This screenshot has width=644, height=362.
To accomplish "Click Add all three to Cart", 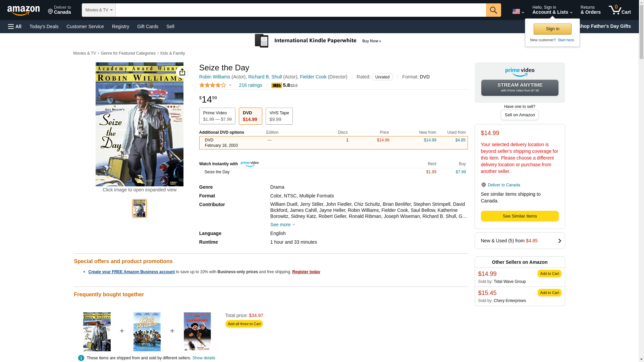I will (x=244, y=324).
